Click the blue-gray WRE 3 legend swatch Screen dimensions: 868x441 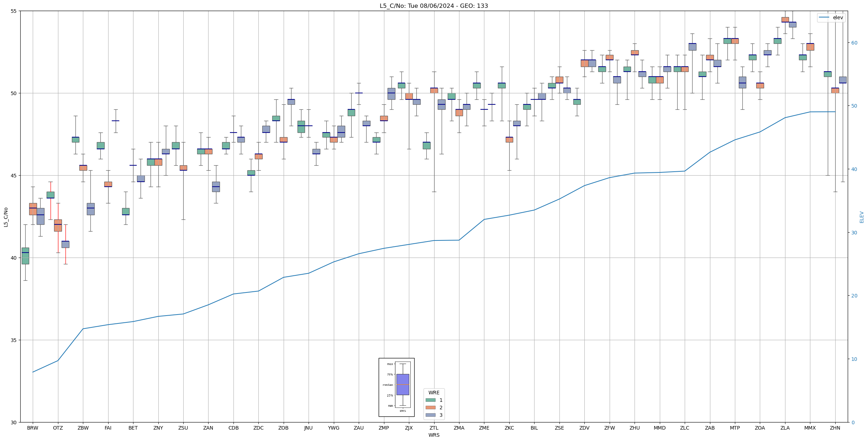point(430,415)
